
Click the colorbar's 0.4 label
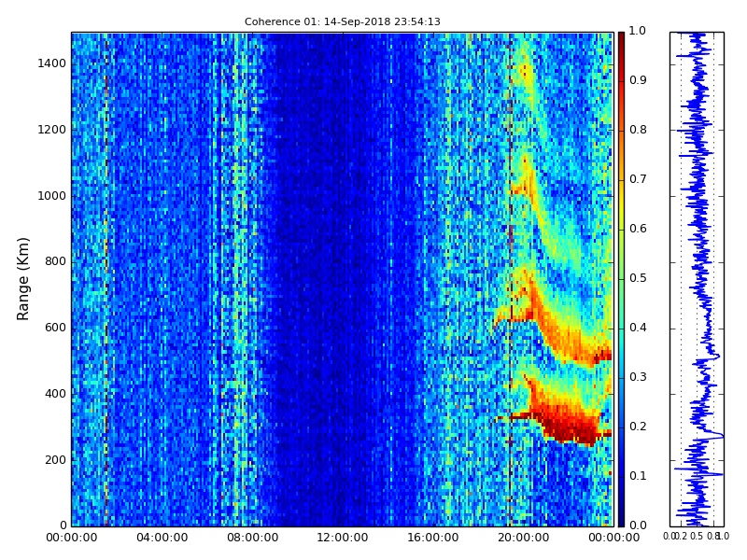(638, 328)
